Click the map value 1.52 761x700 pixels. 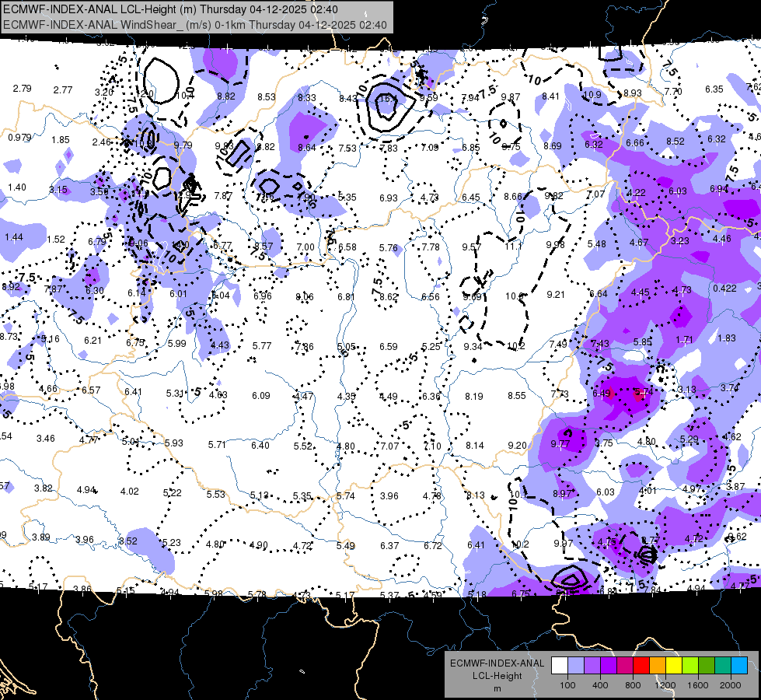coord(56,239)
